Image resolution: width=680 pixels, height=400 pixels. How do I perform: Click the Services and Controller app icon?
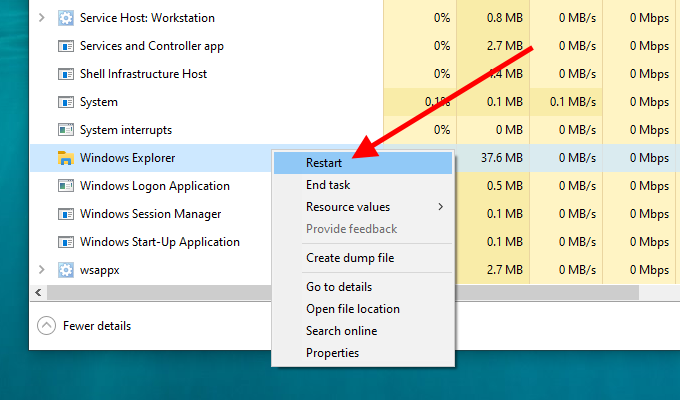point(66,46)
